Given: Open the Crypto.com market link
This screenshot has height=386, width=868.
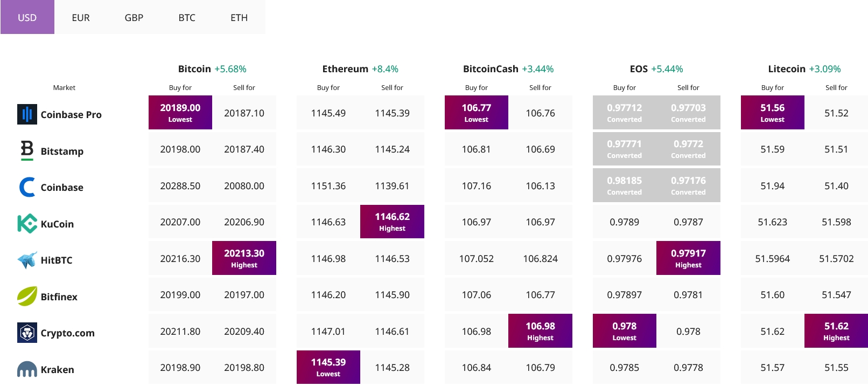Looking at the screenshot, I should pyautogui.click(x=68, y=333).
